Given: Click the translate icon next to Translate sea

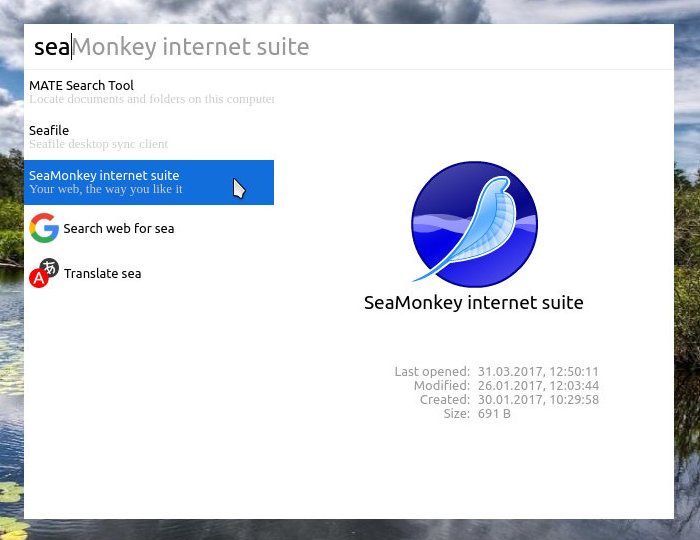Looking at the screenshot, I should point(44,273).
